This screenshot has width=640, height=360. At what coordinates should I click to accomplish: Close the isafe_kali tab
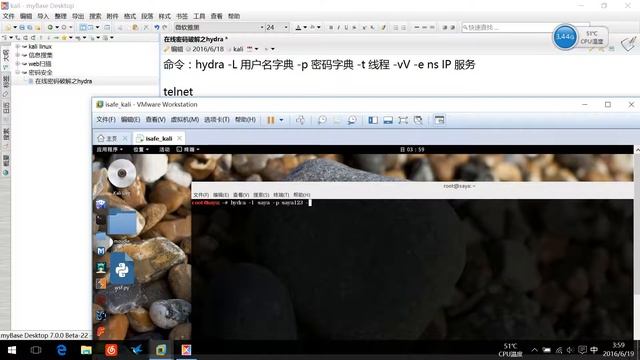(x=179, y=138)
